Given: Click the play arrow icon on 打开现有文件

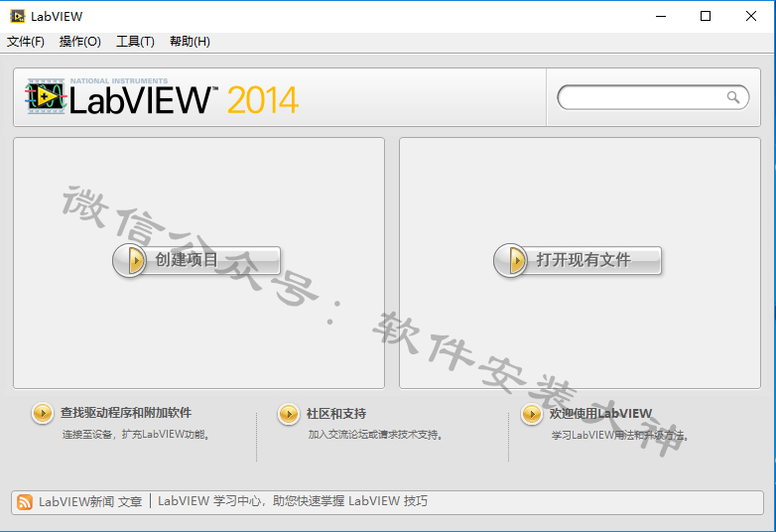Looking at the screenshot, I should [x=511, y=260].
